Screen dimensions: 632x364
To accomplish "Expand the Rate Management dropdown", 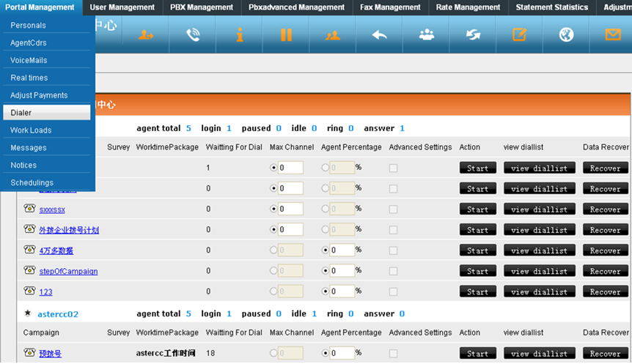I will pyautogui.click(x=468, y=7).
